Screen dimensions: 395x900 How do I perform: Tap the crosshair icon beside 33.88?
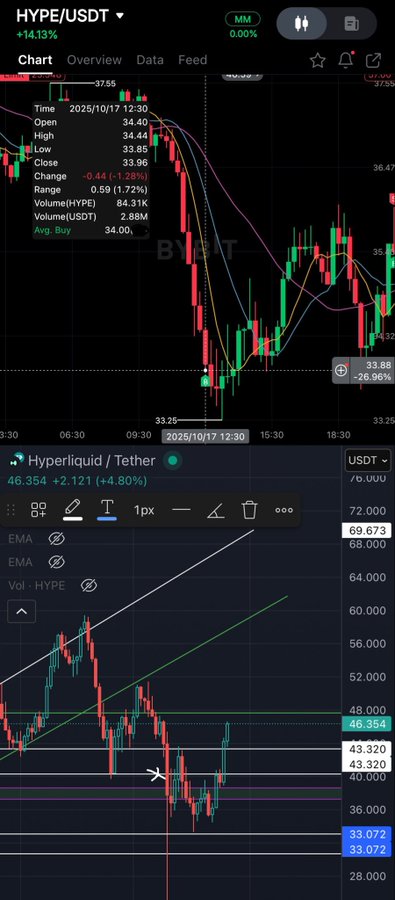[x=340, y=371]
